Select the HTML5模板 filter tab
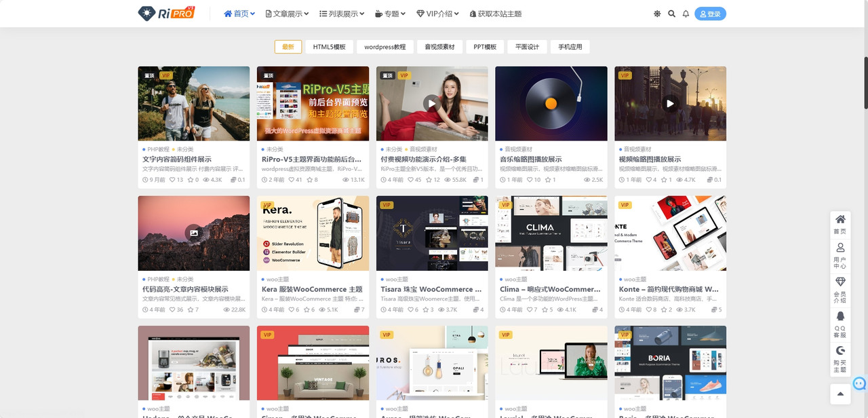This screenshot has width=868, height=418. click(329, 47)
